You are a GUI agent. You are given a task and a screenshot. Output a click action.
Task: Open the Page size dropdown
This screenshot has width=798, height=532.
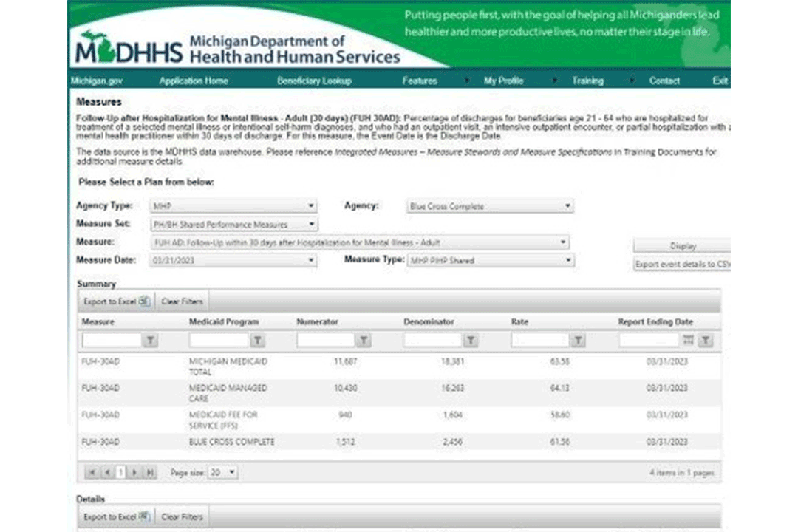233,472
